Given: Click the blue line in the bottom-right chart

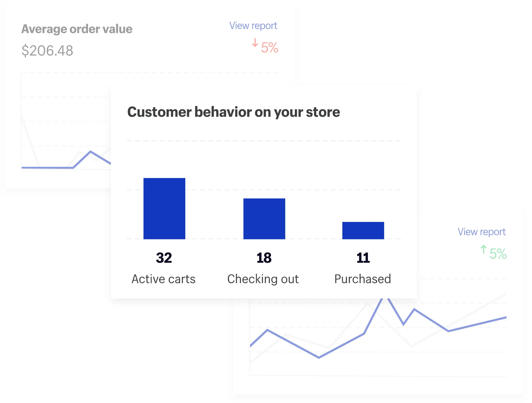Looking at the screenshot, I should pos(431,320).
